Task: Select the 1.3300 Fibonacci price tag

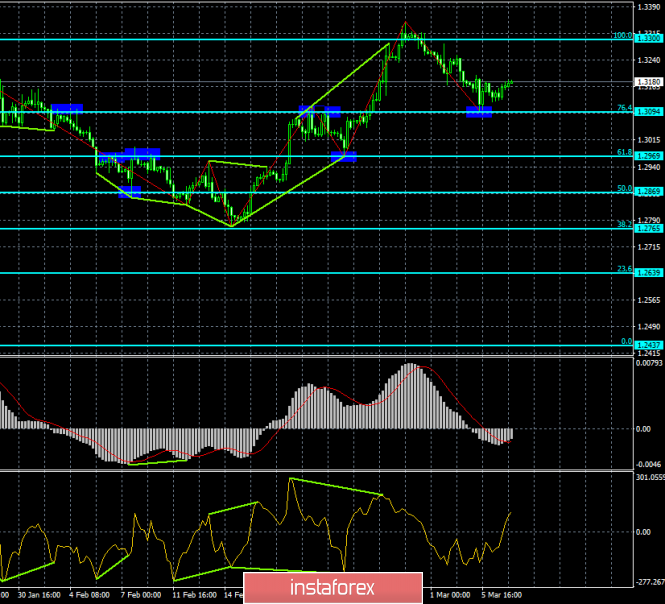Action: pos(649,38)
